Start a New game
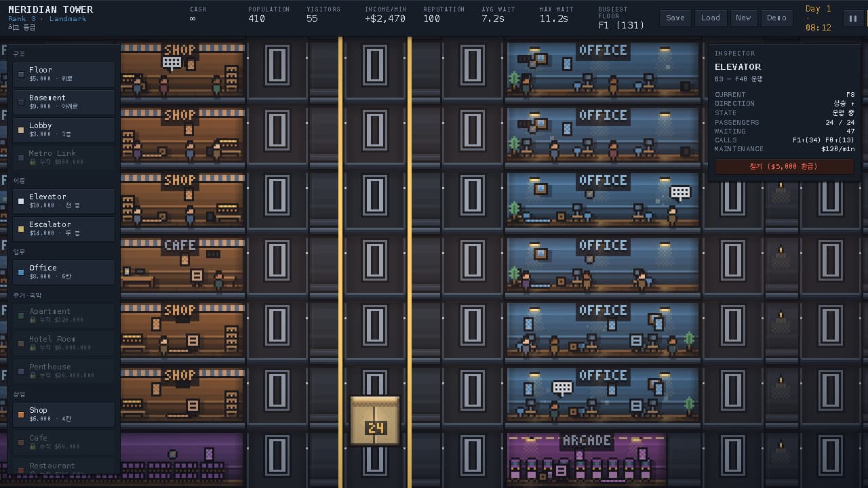Image resolution: width=868 pixels, height=488 pixels. [743, 18]
